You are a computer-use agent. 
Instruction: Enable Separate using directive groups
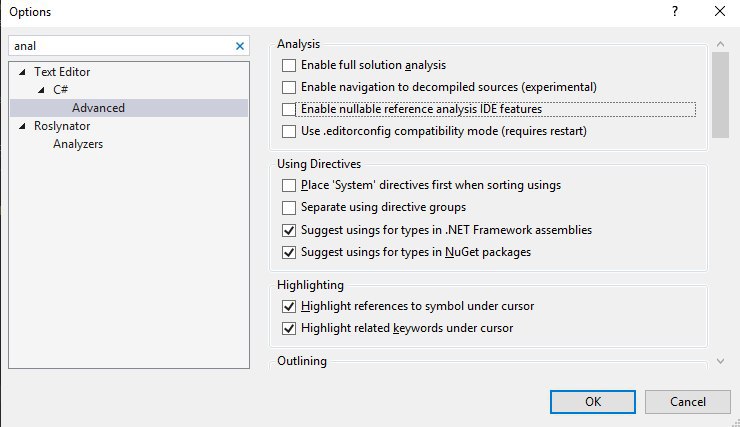(x=289, y=208)
